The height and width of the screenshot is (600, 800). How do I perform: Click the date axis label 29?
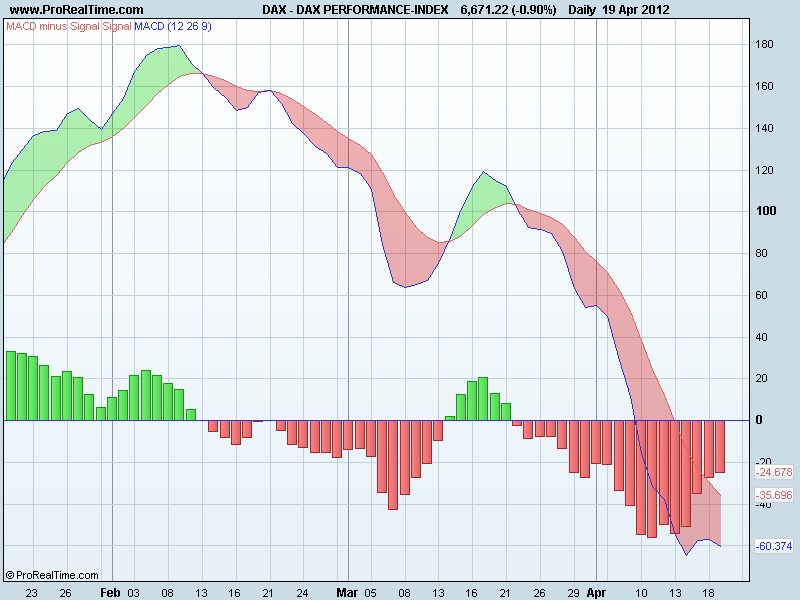click(573, 593)
